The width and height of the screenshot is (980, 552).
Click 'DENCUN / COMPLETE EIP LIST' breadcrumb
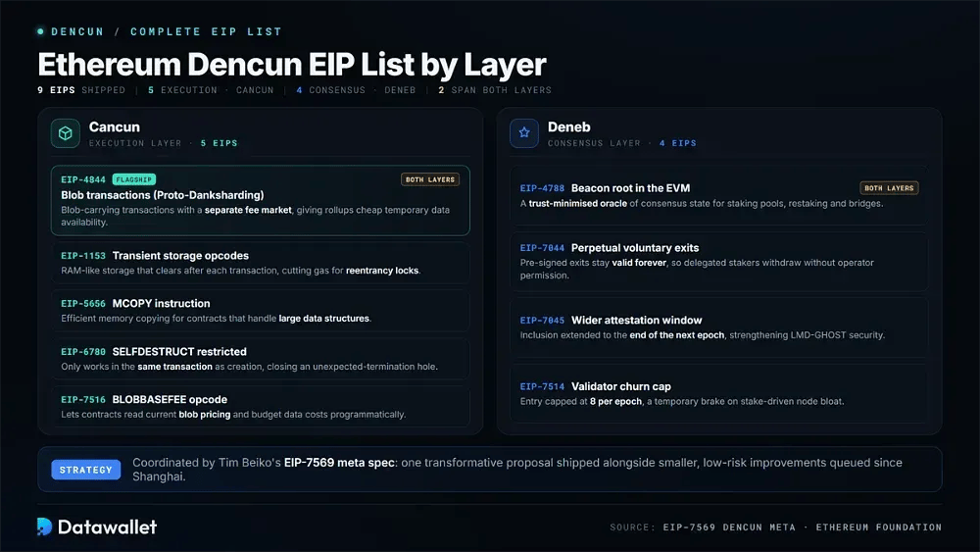pos(167,31)
